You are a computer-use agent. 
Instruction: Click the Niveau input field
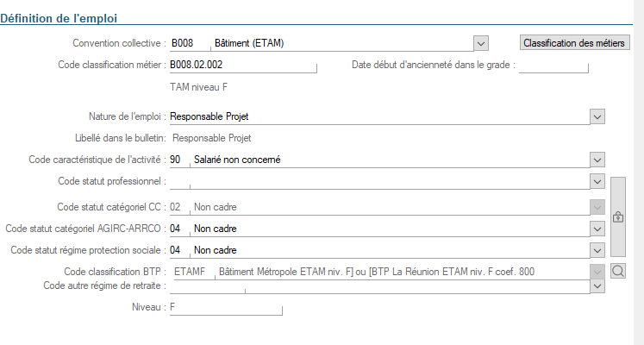point(226,307)
